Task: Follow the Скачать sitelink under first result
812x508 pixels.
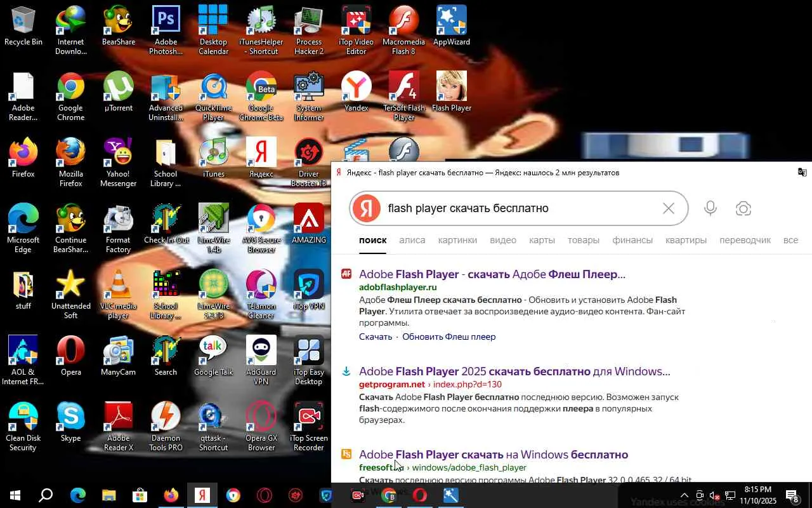Action: tap(376, 337)
